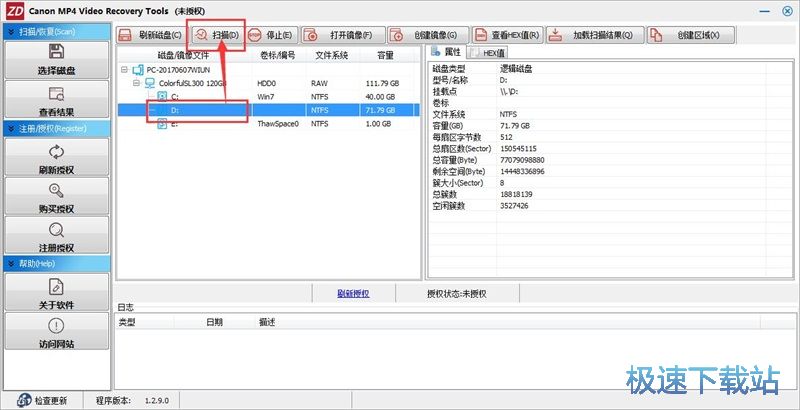
Task: Select the C: Win7 partition row
Action: [268, 96]
